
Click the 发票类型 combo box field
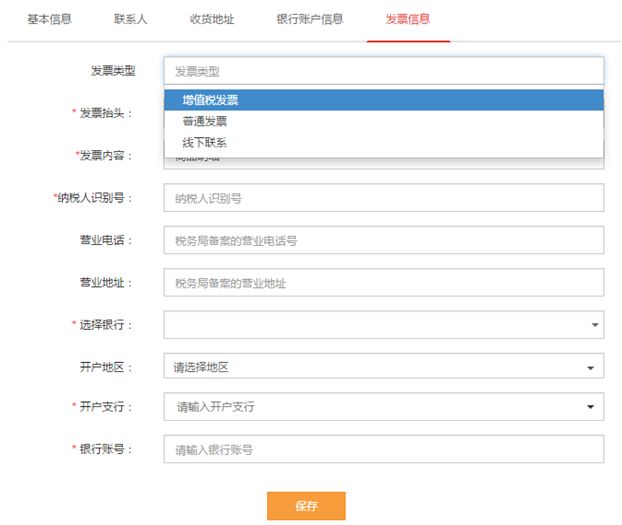384,71
